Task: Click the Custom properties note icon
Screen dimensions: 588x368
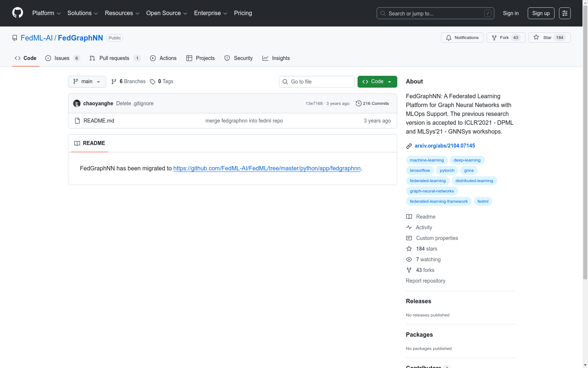Action: coord(409,238)
